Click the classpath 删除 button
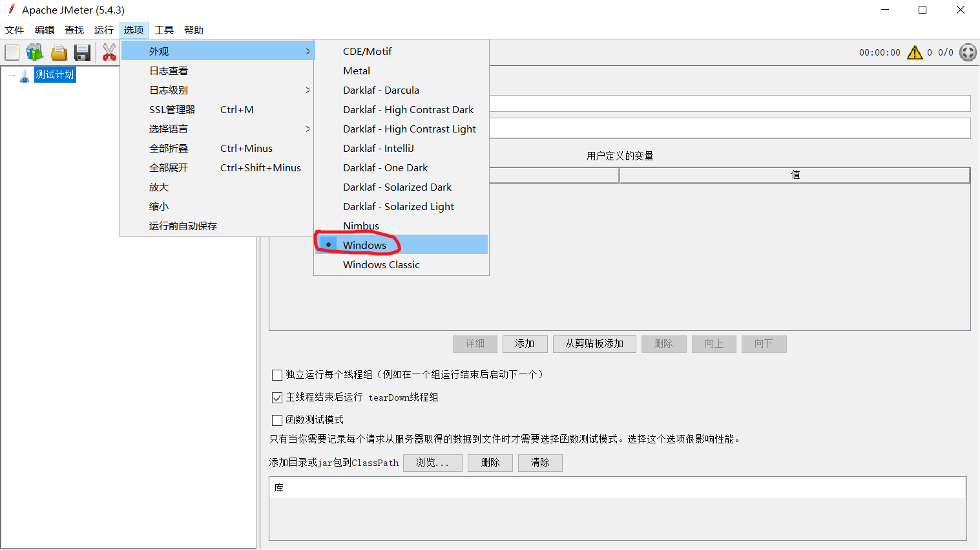The image size is (980, 550). coord(490,463)
